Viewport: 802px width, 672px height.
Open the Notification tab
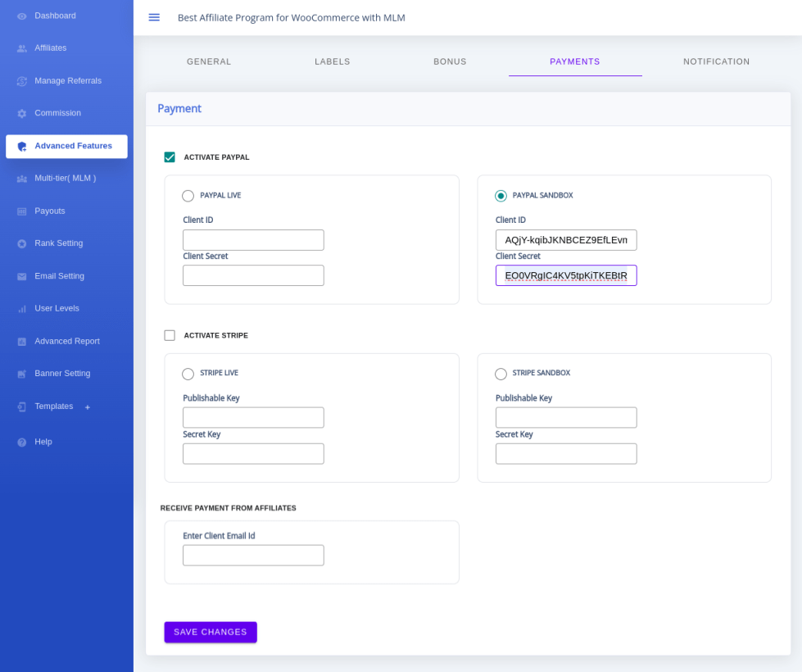click(716, 61)
